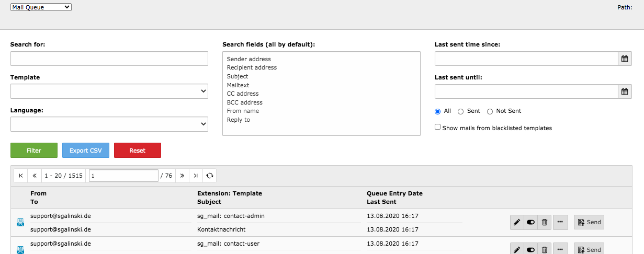The image size is (644, 254).
Task: Open calendar for Last sent time since
Action: (625, 59)
